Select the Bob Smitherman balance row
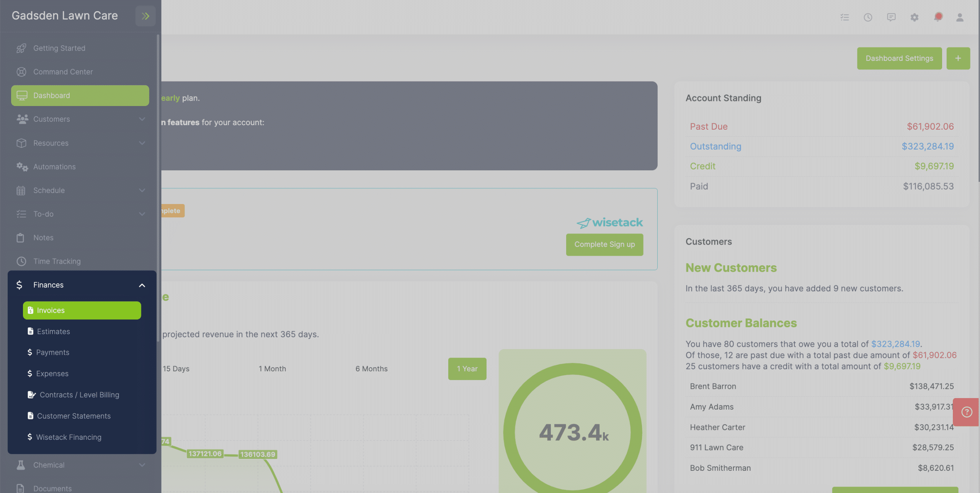The width and height of the screenshot is (980, 493). pyautogui.click(x=822, y=468)
